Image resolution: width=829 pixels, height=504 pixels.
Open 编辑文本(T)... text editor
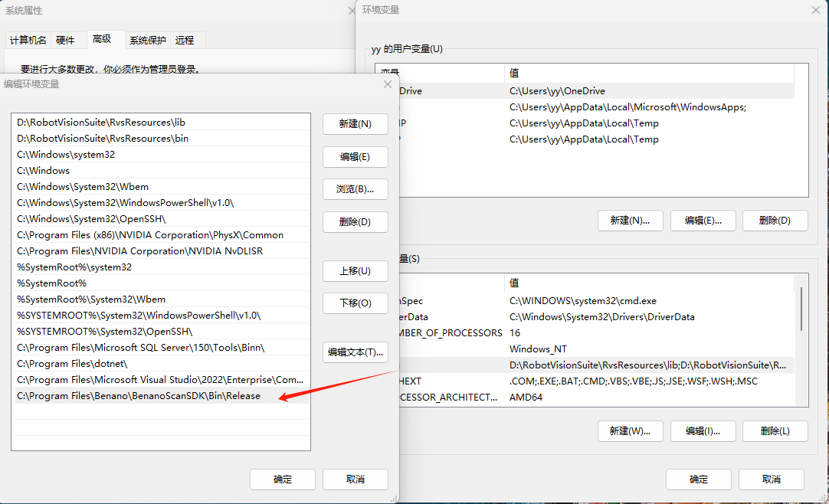(355, 352)
